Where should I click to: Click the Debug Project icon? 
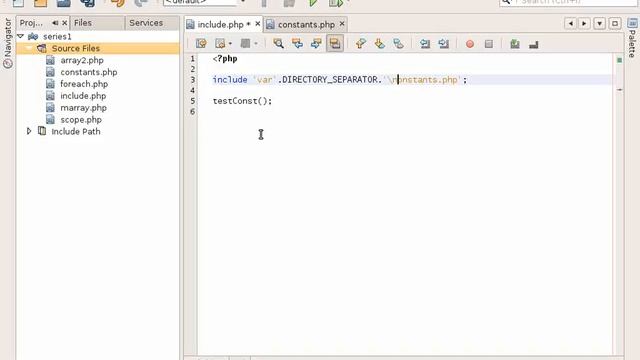tap(336, 3)
